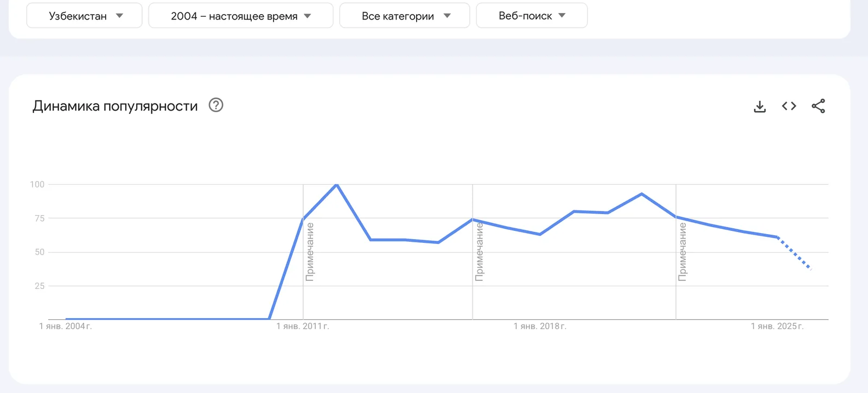Expand the Все категории dropdown

(405, 16)
